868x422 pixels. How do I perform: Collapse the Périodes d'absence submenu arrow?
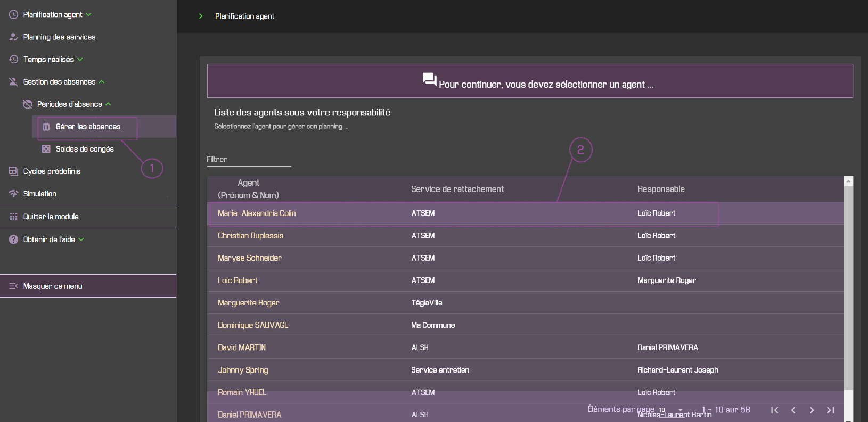pos(108,104)
